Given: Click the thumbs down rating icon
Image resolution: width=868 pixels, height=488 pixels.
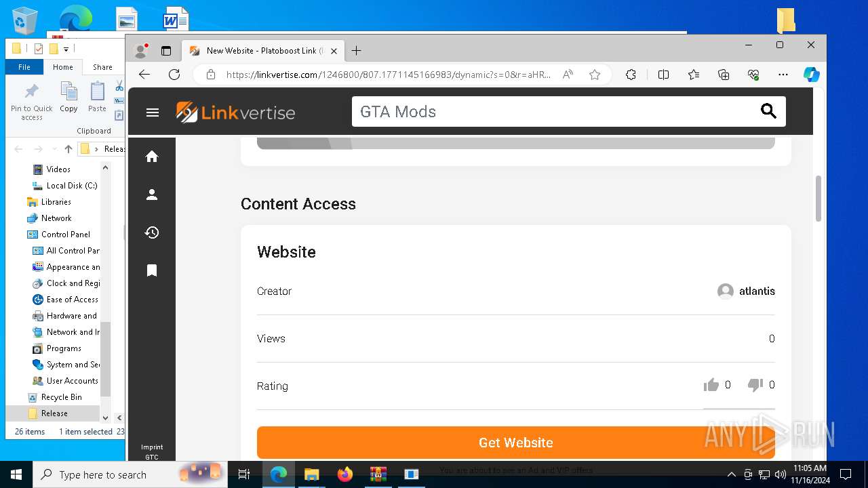Looking at the screenshot, I should [755, 385].
